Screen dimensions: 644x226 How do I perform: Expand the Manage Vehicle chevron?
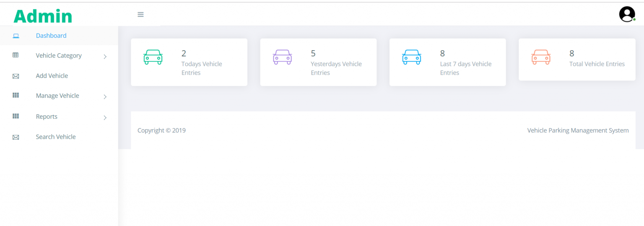(x=105, y=96)
